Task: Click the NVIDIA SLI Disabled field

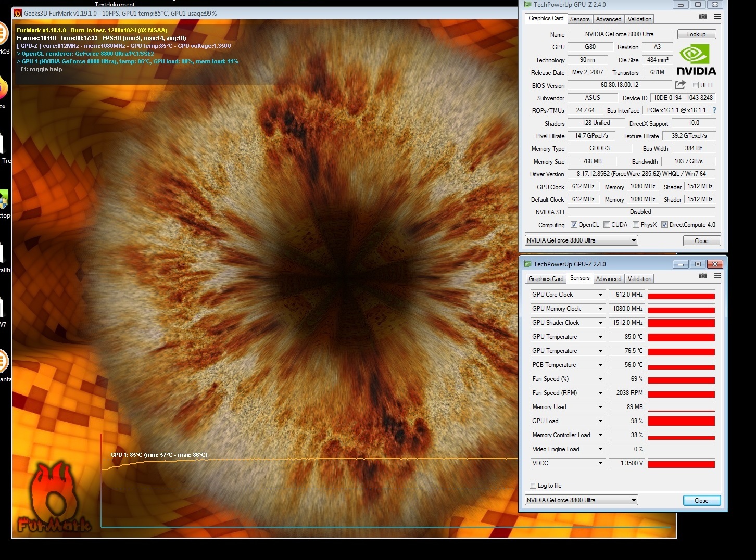Action: [641, 212]
